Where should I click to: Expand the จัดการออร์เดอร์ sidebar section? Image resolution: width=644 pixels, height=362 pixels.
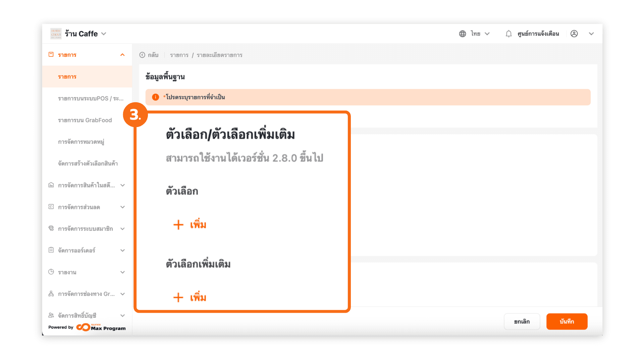click(122, 250)
